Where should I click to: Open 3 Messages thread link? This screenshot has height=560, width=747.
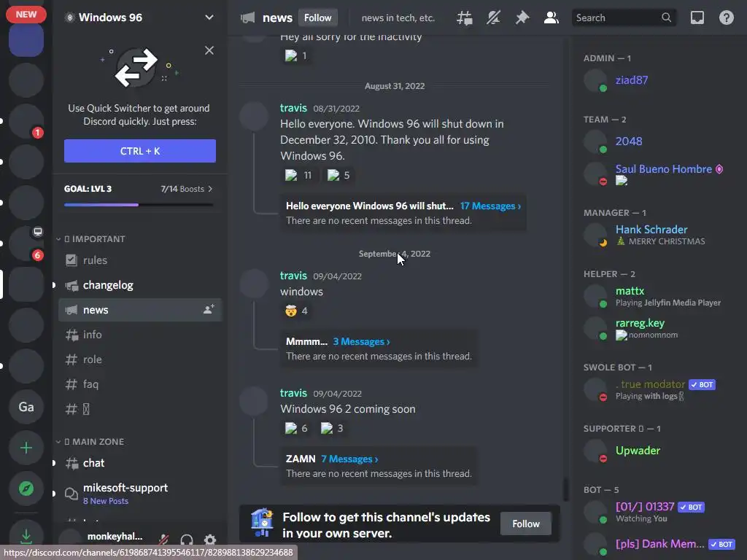point(361,342)
